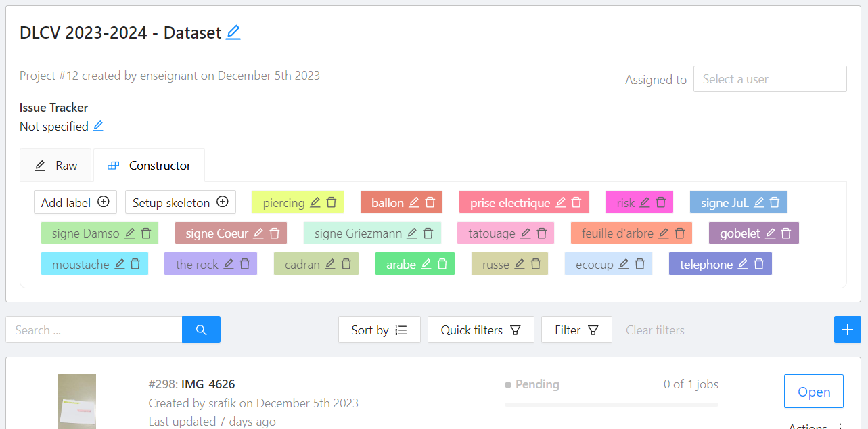Edit the Issue Tracker value

coord(98,126)
